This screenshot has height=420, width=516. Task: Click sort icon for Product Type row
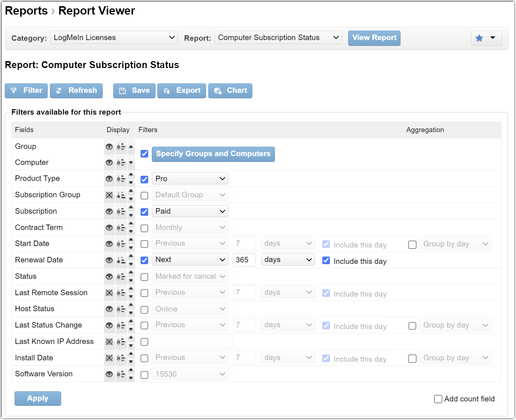pyautogui.click(x=121, y=179)
